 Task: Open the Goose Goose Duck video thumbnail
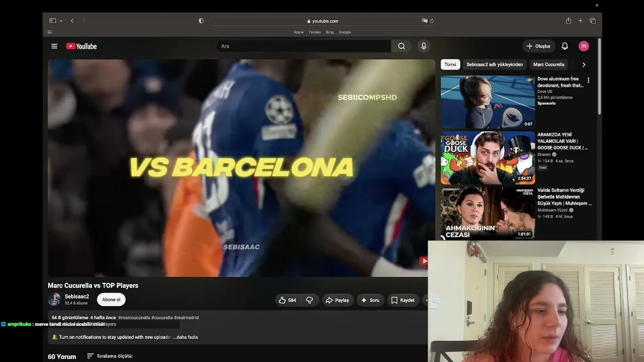(x=488, y=158)
